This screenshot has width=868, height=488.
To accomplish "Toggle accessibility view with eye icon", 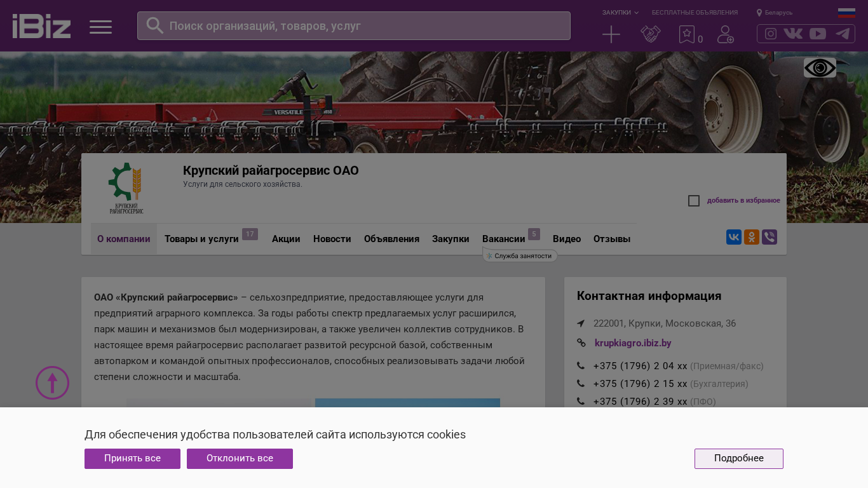I will click(820, 68).
